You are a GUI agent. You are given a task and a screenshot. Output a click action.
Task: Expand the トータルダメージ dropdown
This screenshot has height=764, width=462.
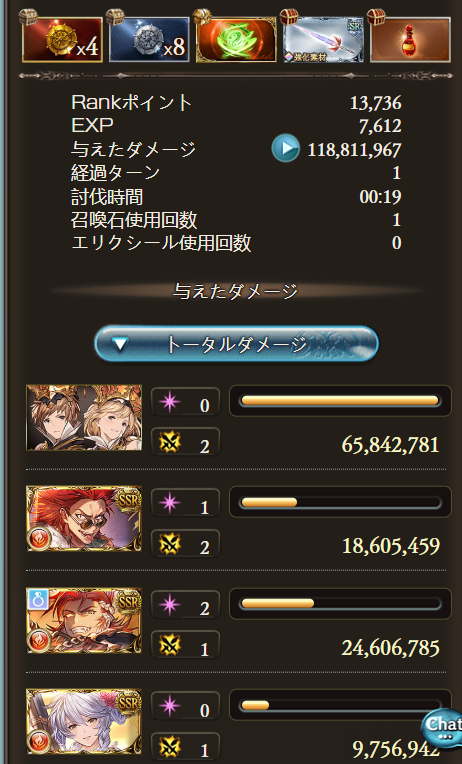[x=236, y=344]
